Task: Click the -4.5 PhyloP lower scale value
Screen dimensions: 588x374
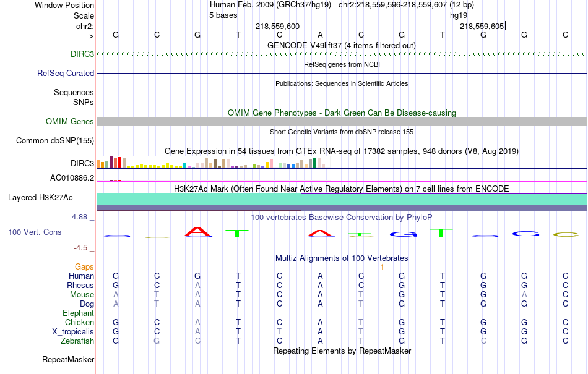Action: click(x=80, y=247)
